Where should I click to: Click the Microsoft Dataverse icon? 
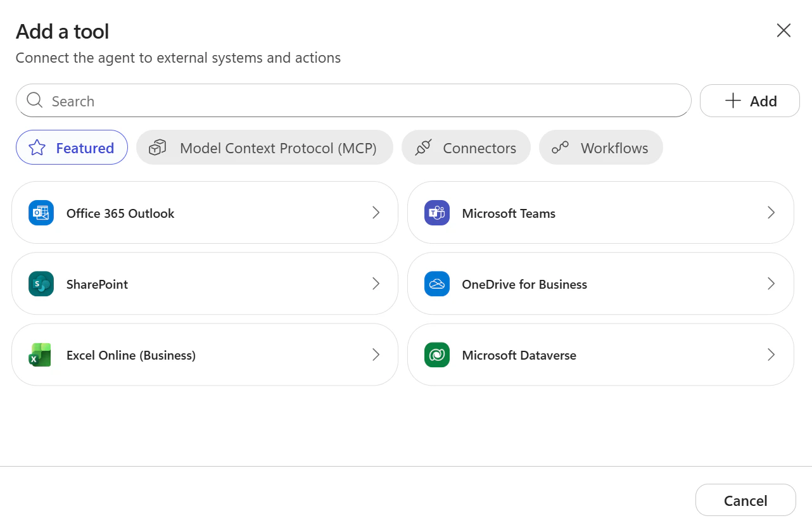(437, 355)
